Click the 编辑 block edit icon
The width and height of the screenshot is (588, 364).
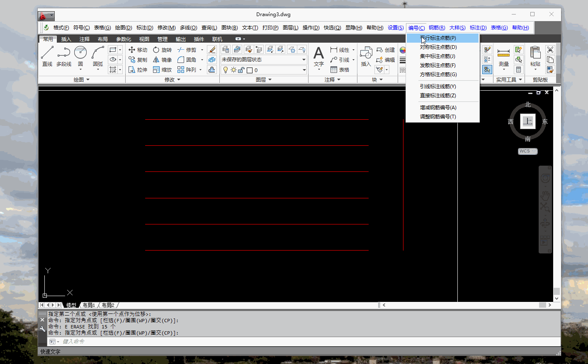coord(386,60)
